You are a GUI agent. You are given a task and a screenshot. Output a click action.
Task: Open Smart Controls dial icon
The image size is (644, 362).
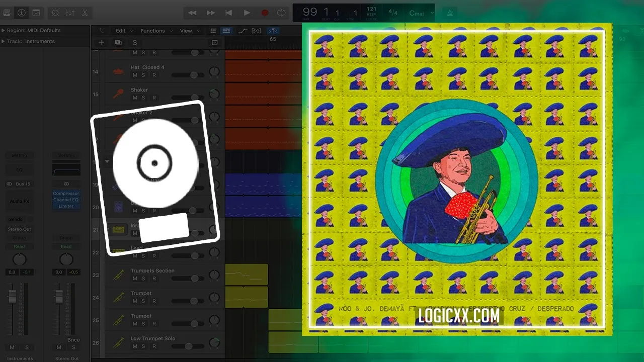55,13
